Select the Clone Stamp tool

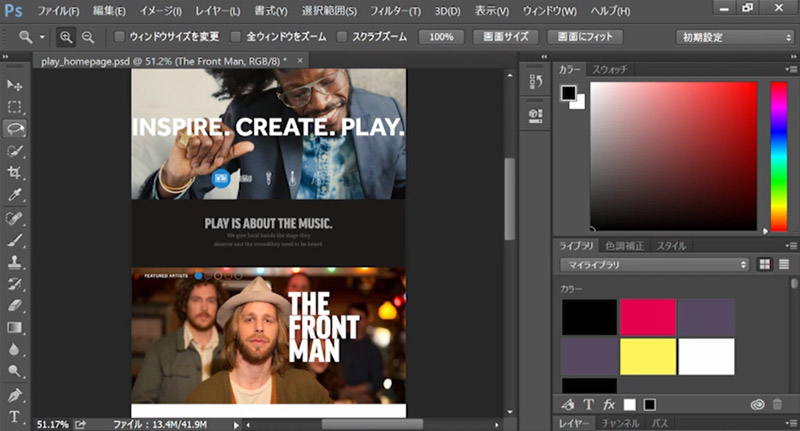(x=14, y=262)
